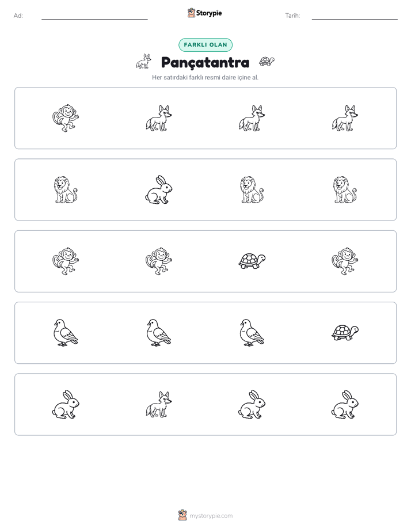Select the first pigeon in fourth row
This screenshot has width=411, height=532.
(x=66, y=333)
